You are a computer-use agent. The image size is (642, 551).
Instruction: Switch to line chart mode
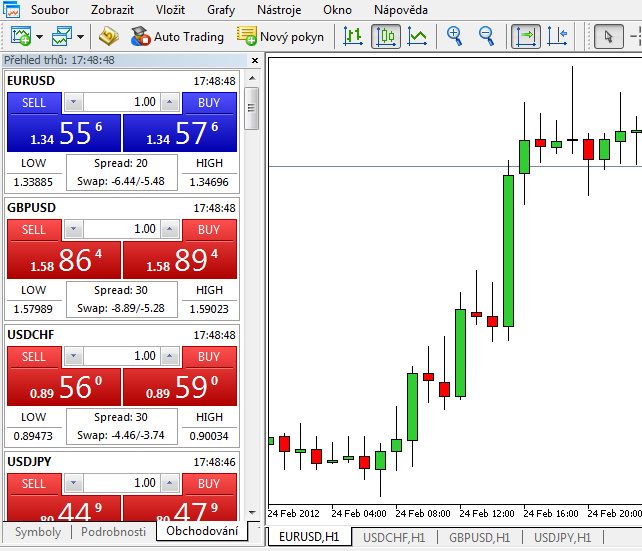coord(417,36)
